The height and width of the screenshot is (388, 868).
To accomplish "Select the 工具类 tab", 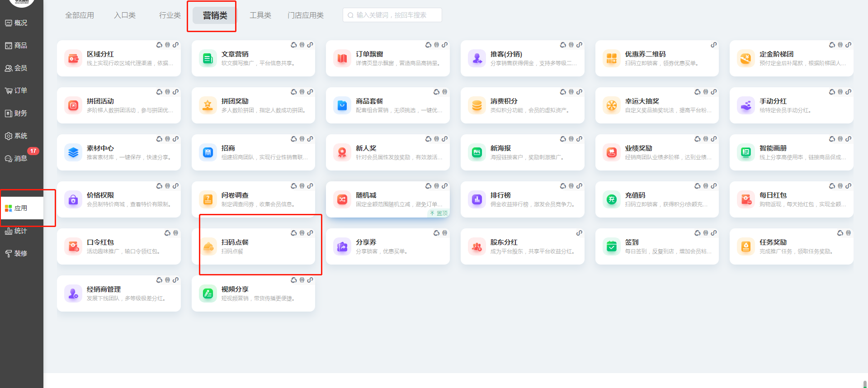I will click(260, 15).
